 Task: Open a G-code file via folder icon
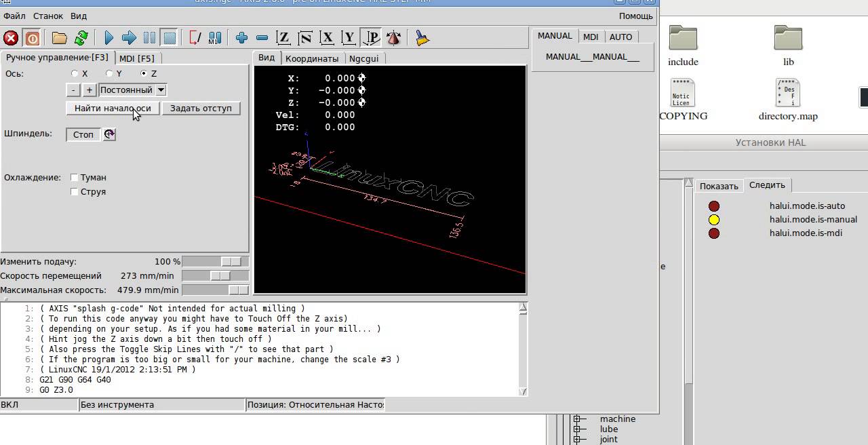click(x=60, y=38)
